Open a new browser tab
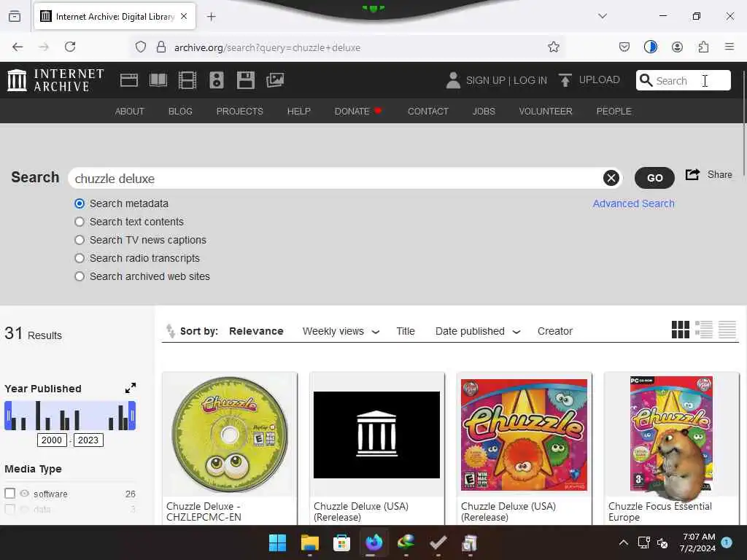This screenshot has height=560, width=747. click(x=212, y=17)
